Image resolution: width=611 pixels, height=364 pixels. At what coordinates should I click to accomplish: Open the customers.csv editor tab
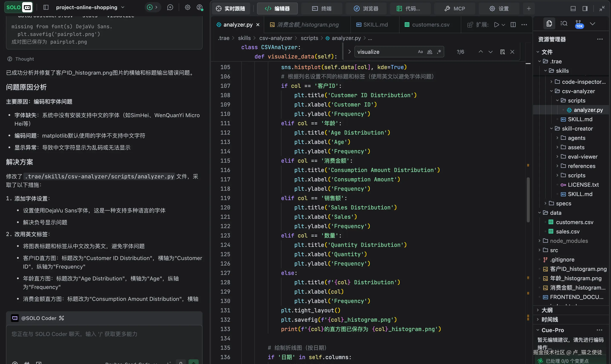[430, 24]
